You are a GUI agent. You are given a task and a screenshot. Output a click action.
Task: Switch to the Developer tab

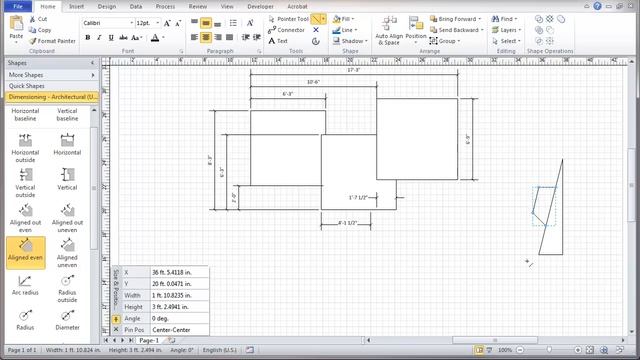[260, 7]
